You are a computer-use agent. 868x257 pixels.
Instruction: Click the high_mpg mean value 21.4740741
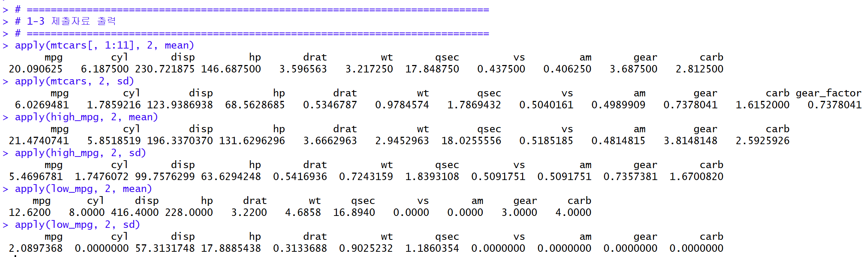pyautogui.click(x=39, y=141)
